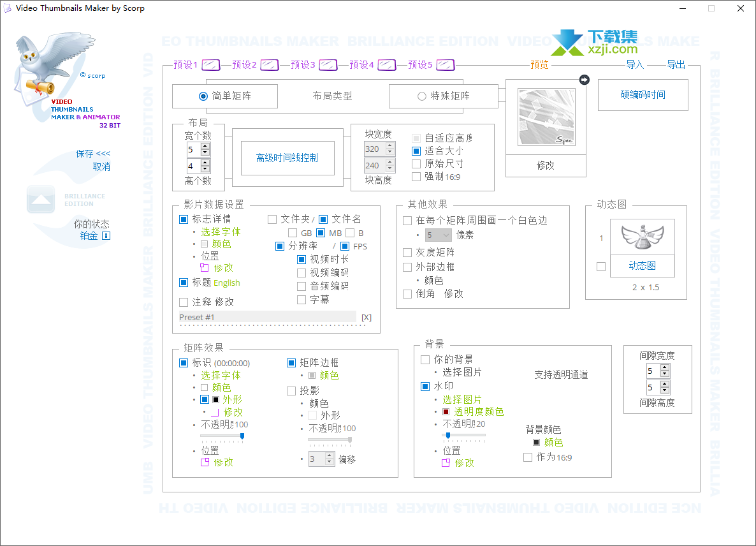Enable the 你的背景 checkbox
The width and height of the screenshot is (756, 546).
[x=425, y=360]
